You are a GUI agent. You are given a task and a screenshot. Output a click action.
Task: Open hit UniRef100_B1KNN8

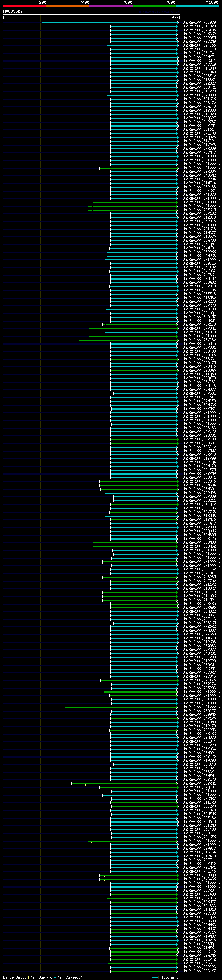click(199, 516)
